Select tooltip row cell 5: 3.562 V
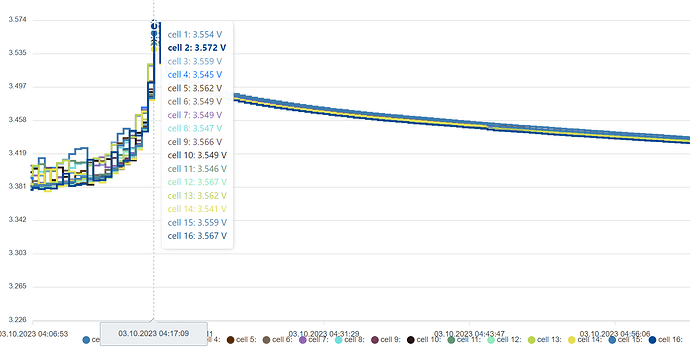 pyautogui.click(x=195, y=88)
